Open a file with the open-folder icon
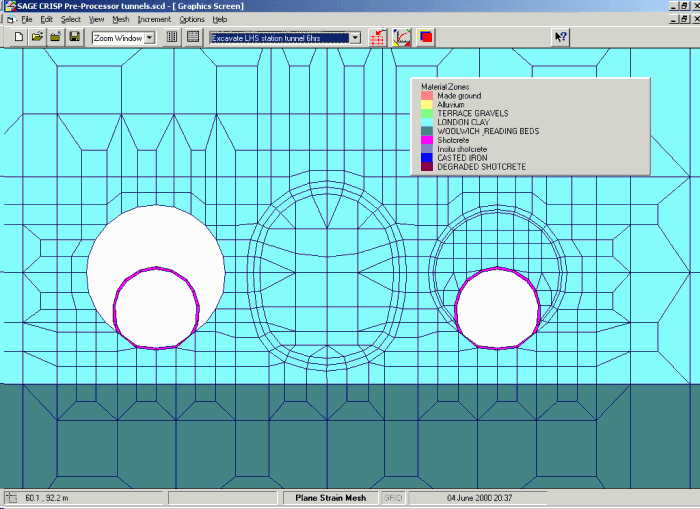 (37, 37)
